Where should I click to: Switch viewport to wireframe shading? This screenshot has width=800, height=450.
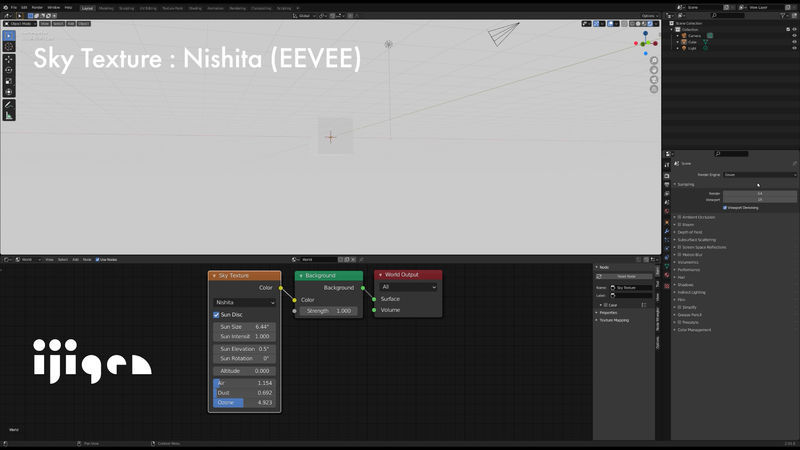[633, 23]
